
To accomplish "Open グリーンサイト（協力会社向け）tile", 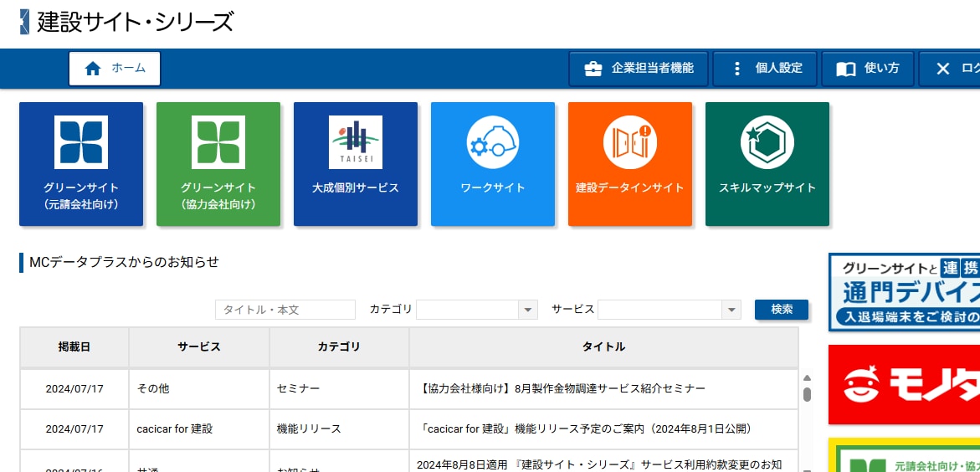I will point(218,164).
